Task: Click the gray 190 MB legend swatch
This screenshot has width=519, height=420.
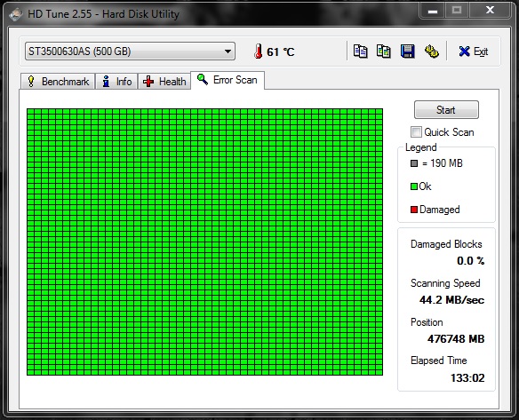Action: 414,163
